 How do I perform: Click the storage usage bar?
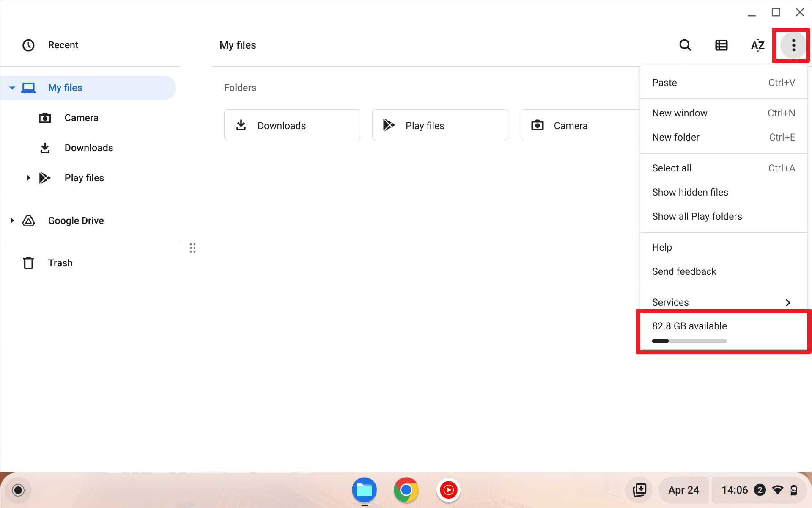click(689, 341)
